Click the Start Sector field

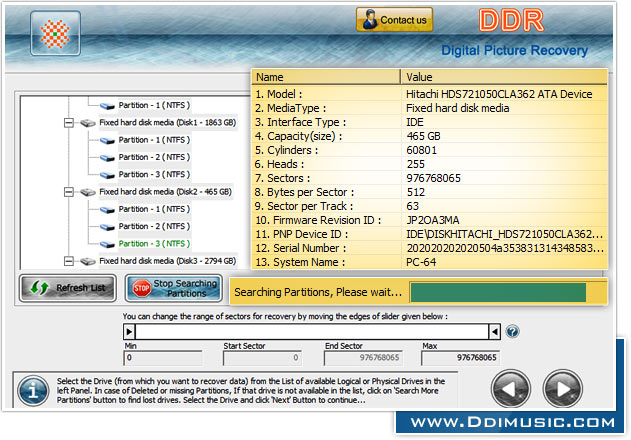click(262, 357)
